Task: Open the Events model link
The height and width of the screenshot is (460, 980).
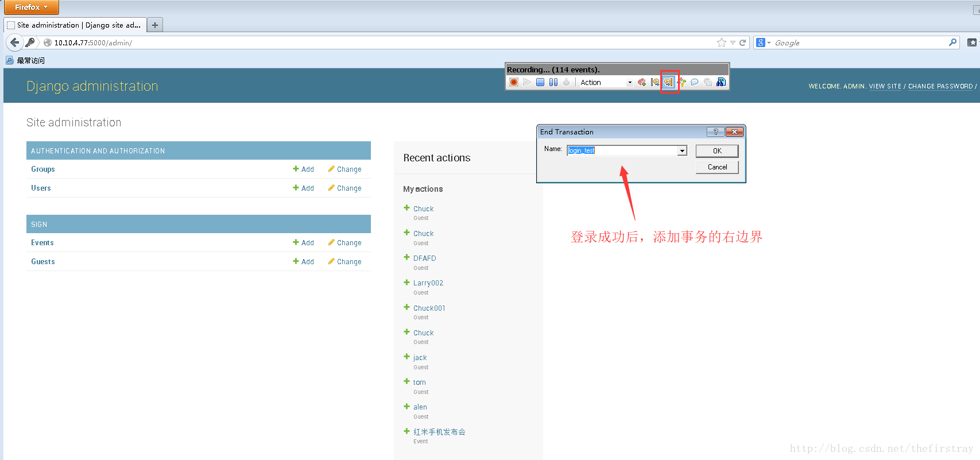Action: point(42,243)
